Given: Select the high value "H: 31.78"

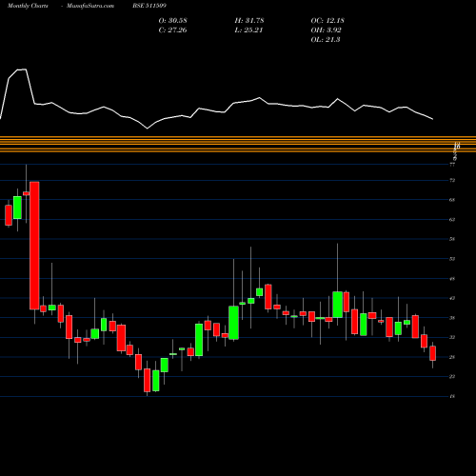Looking at the screenshot, I should 249,21.
